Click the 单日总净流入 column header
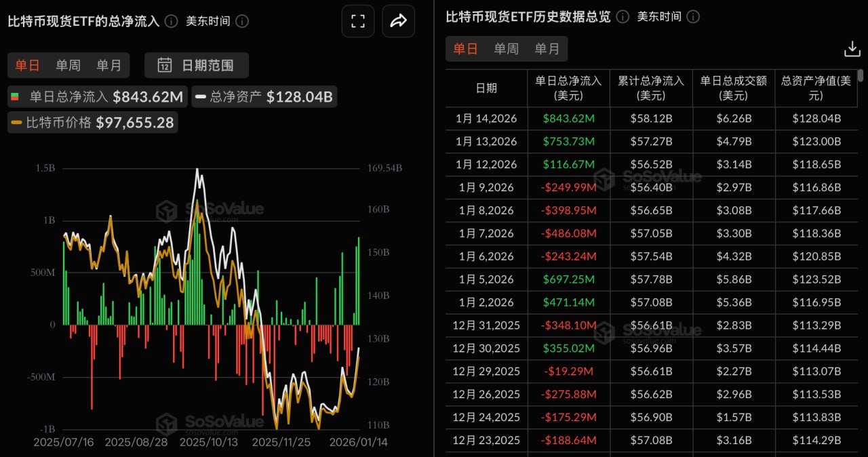 pyautogui.click(x=568, y=88)
